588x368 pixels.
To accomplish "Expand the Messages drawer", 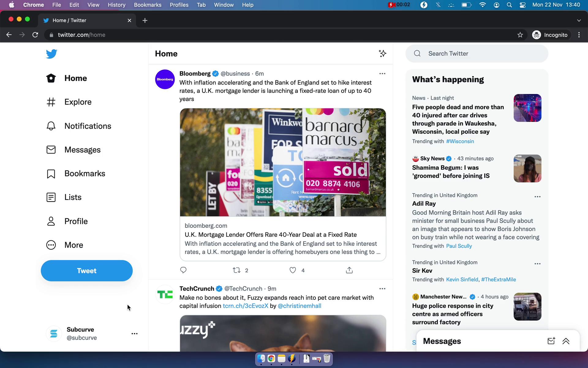I will pyautogui.click(x=566, y=341).
